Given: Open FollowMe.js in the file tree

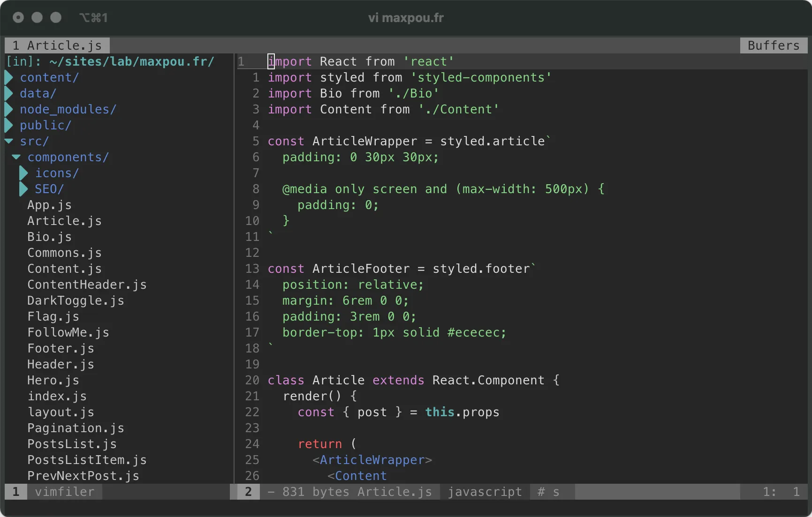Looking at the screenshot, I should click(68, 332).
